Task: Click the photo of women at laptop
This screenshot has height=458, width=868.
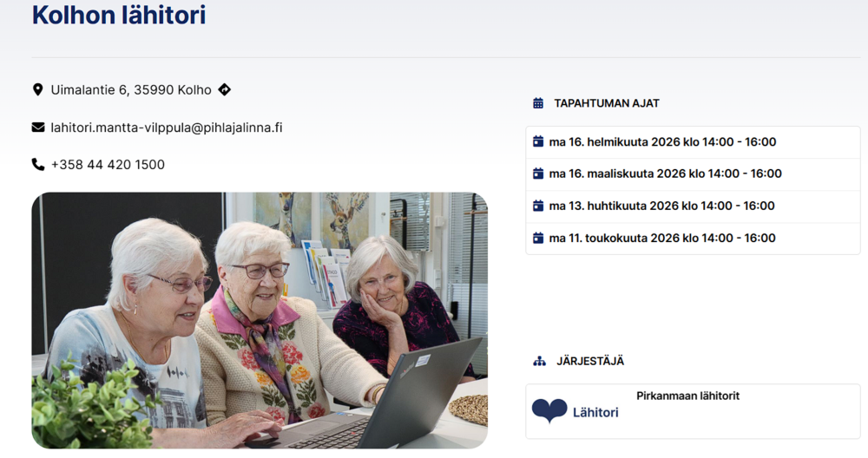Action: pyautogui.click(x=260, y=320)
